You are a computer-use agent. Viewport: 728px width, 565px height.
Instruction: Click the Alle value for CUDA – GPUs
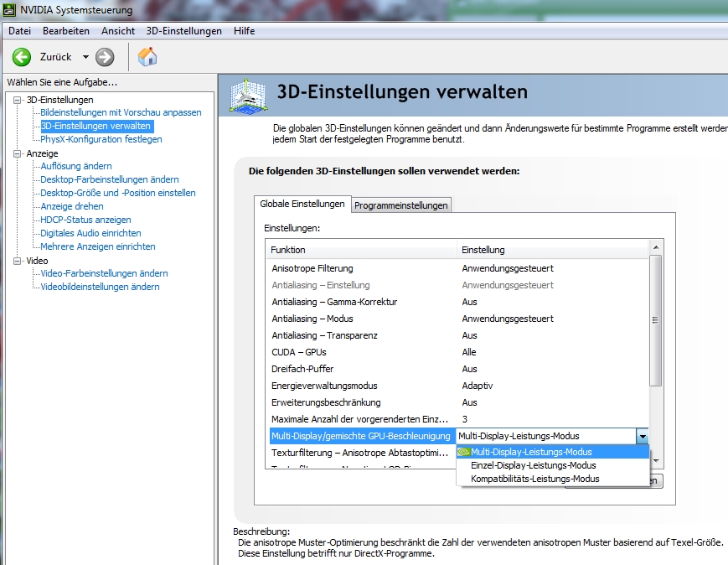469,352
